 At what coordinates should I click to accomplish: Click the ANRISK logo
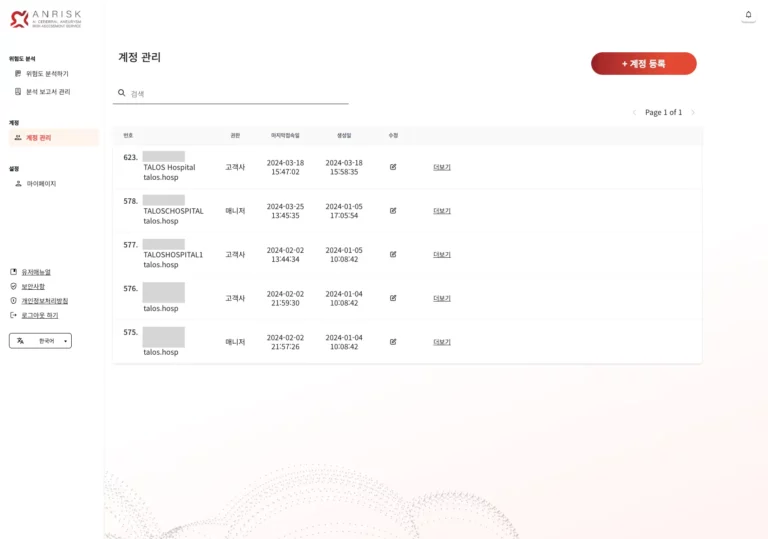[46, 18]
